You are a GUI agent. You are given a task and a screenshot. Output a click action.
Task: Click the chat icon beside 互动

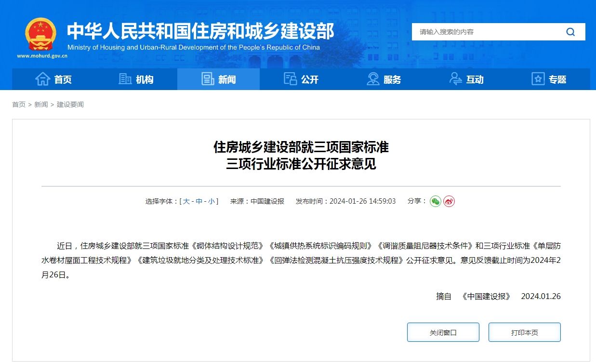coord(455,79)
